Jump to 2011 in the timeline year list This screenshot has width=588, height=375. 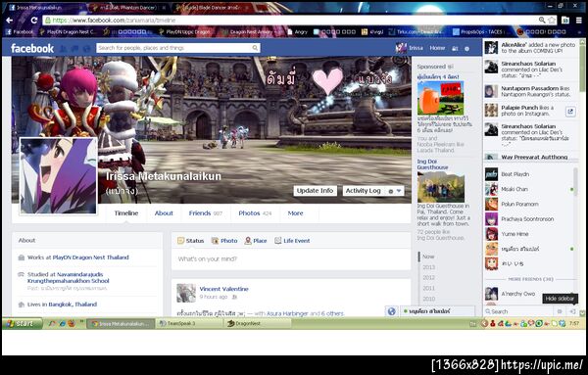428,288
